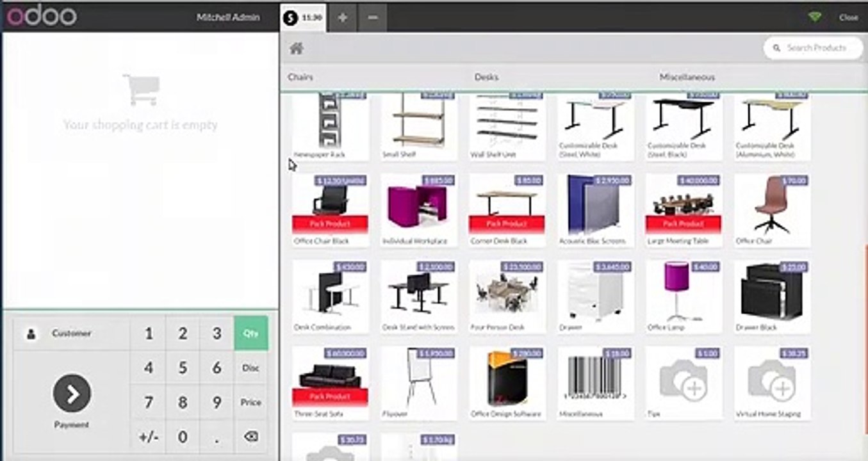Click the Odoo logo
Screen dimensions: 868x461
pos(42,17)
